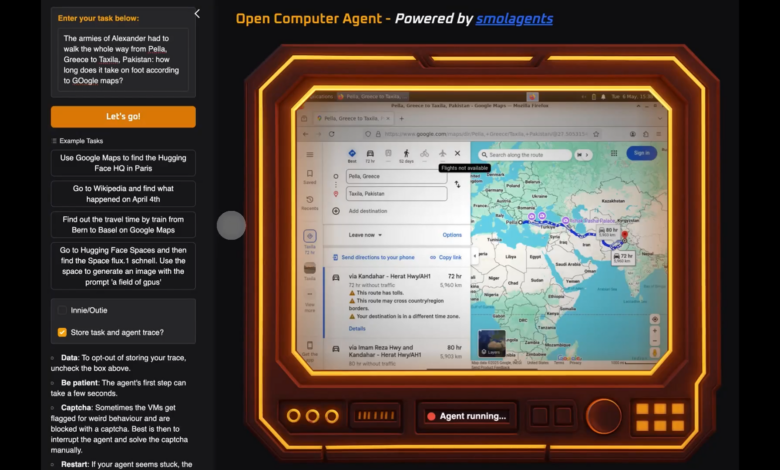Swap start and destination with reverse icon

(x=457, y=184)
